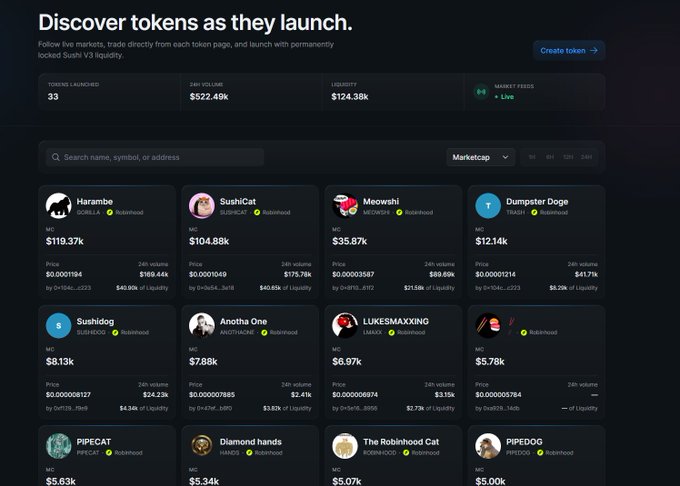Click Meowshi's $35.87k market cap

click(x=350, y=241)
